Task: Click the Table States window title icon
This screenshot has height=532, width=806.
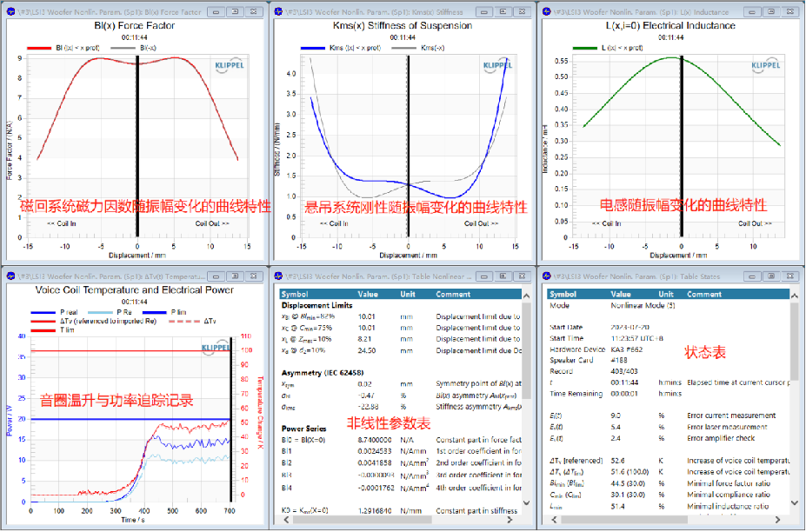Action: coord(547,276)
